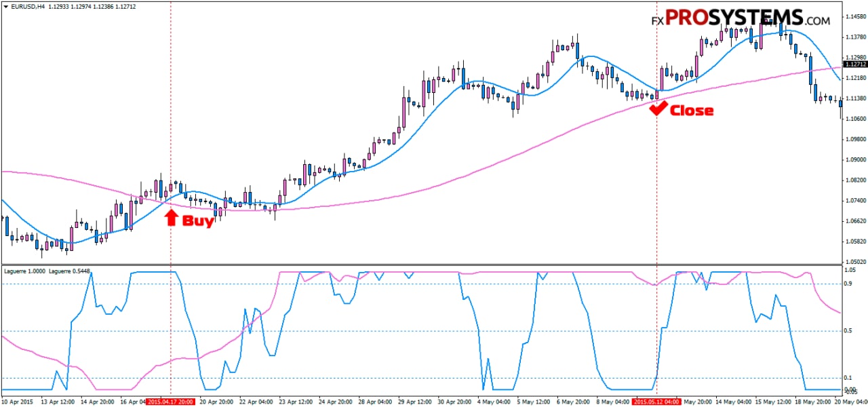Image resolution: width=868 pixels, height=407 pixels.
Task: Click the 1.07400 price axis label
Action: coord(856,201)
